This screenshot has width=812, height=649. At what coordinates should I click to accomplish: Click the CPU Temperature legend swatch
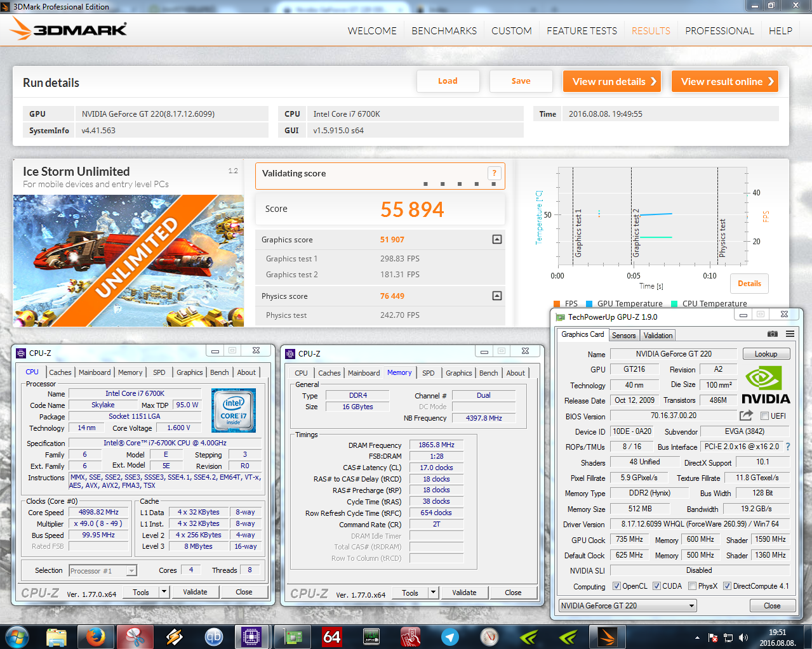(x=674, y=304)
